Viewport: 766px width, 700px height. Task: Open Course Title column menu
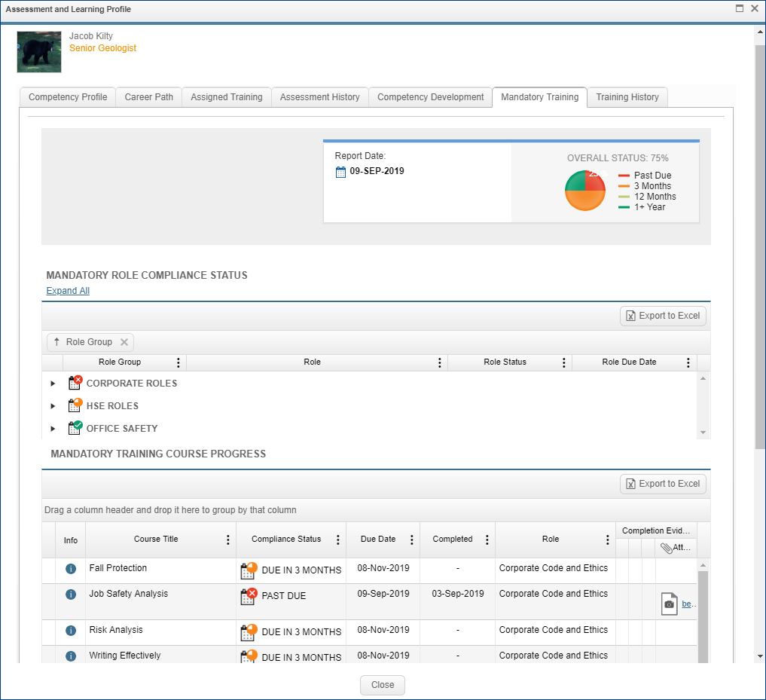(227, 540)
